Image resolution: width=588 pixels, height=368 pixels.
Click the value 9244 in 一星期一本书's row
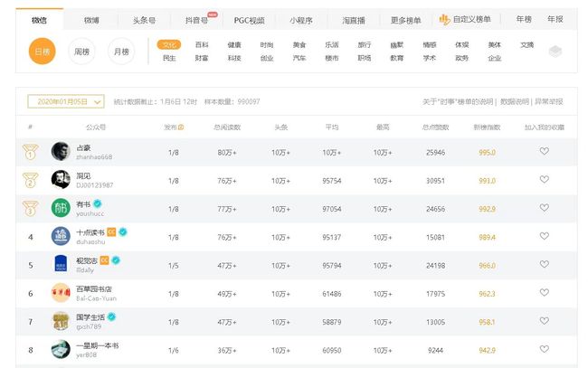coord(435,351)
